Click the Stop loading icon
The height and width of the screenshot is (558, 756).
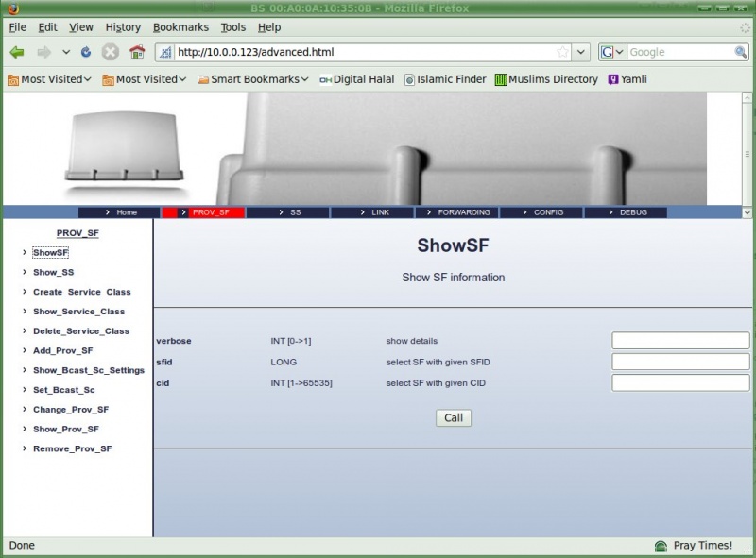coord(110,52)
